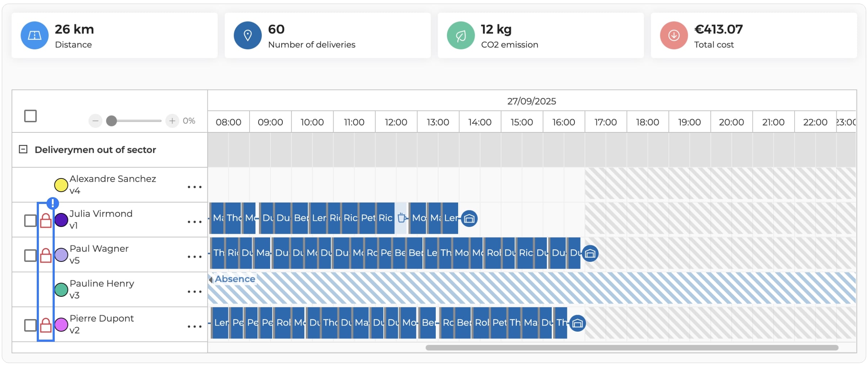
Task: Click the zoom-in plus button
Action: coord(172,121)
